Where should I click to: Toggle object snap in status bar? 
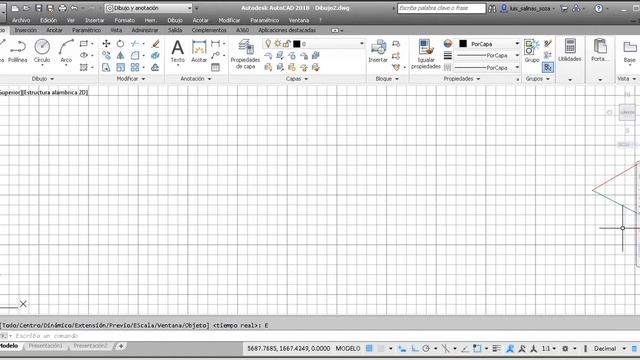point(477,349)
